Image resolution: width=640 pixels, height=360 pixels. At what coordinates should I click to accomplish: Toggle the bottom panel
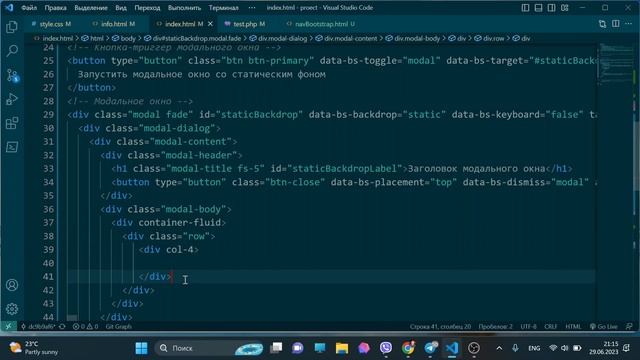tap(538, 8)
